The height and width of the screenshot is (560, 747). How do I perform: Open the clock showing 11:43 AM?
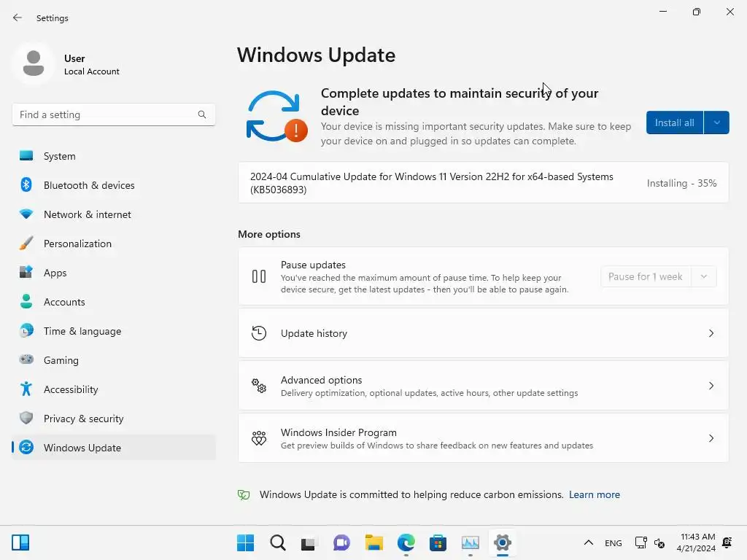click(696, 542)
